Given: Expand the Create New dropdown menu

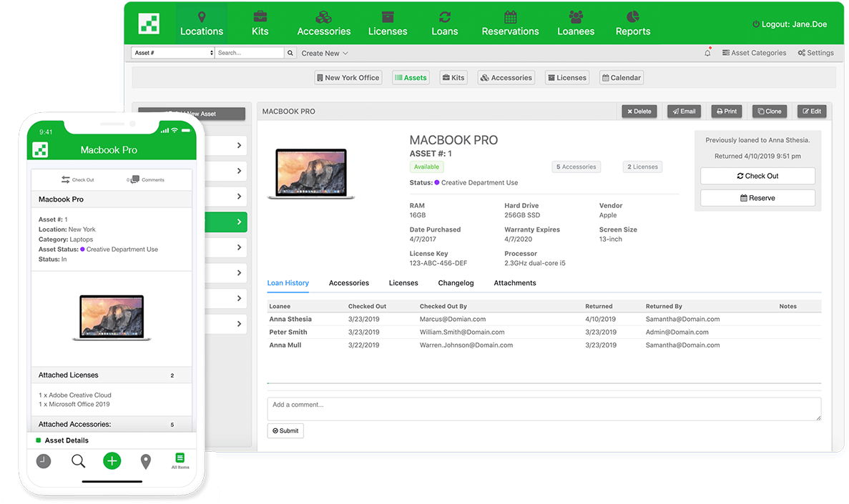Looking at the screenshot, I should (325, 53).
